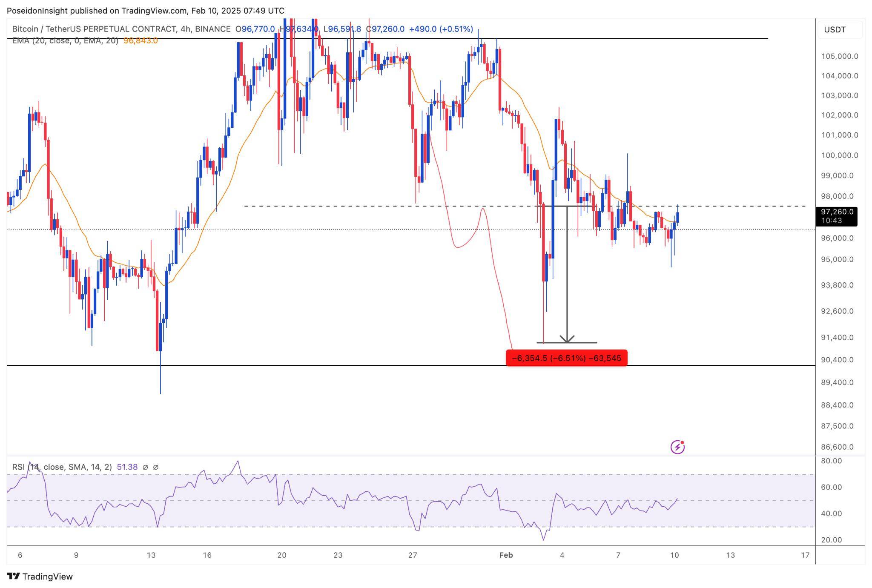Click the 100,000.0 price axis label
The width and height of the screenshot is (872, 588).
click(x=840, y=155)
